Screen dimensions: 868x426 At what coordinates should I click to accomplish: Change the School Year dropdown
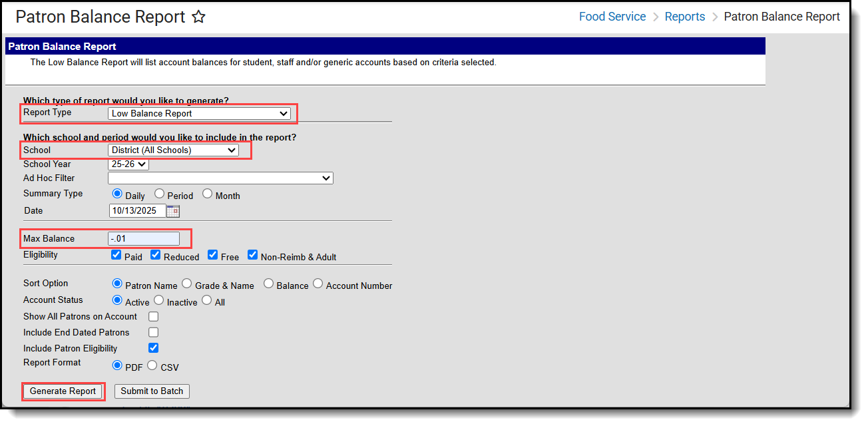128,164
